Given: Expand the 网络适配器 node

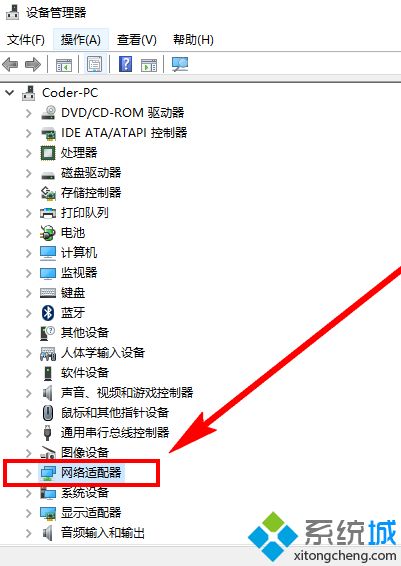Looking at the screenshot, I should pos(29,473).
